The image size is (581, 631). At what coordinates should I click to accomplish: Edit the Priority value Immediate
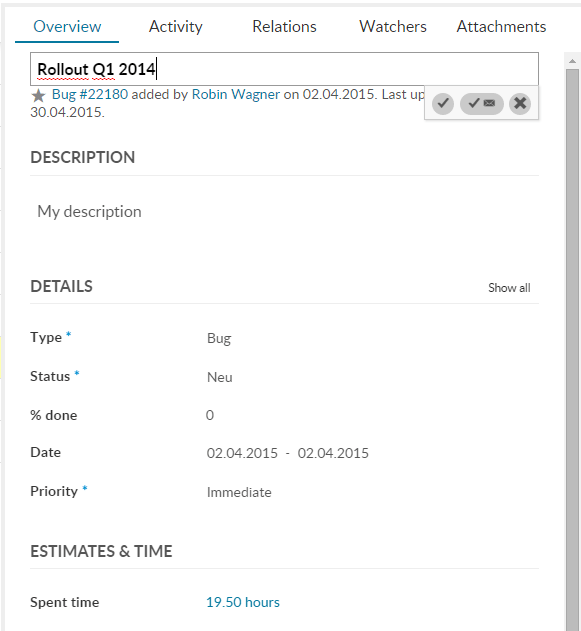tap(239, 492)
